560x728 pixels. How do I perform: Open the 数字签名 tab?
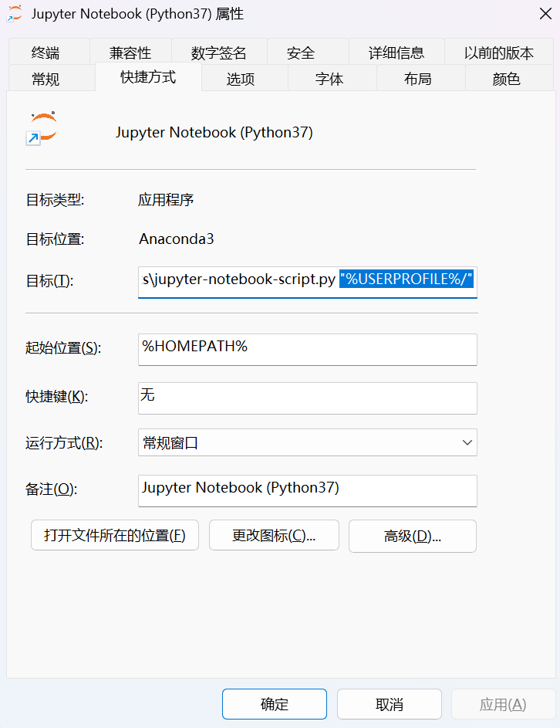point(219,52)
